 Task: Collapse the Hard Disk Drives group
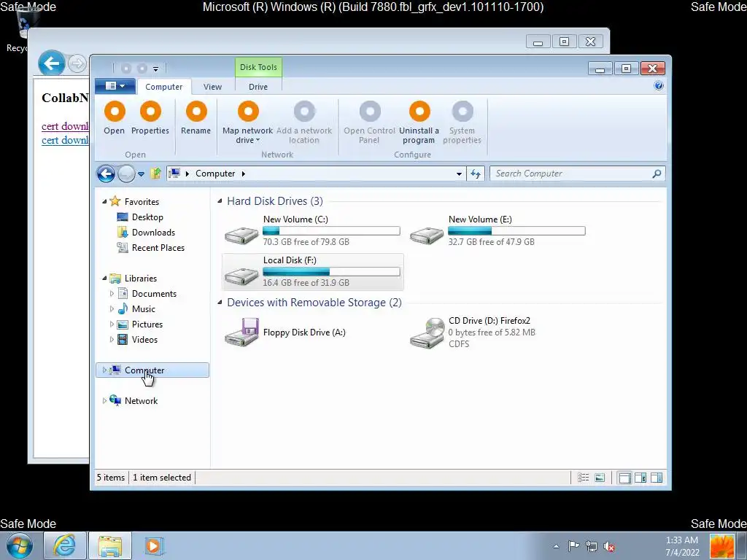click(220, 201)
